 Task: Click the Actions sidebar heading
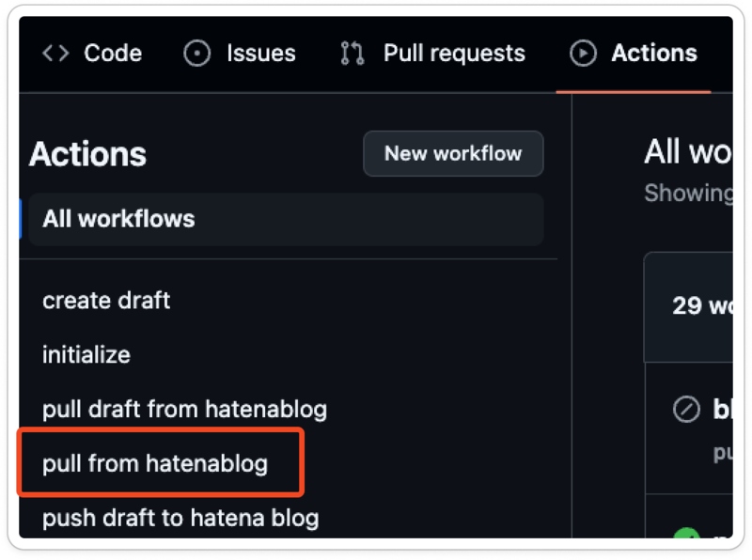tap(87, 154)
